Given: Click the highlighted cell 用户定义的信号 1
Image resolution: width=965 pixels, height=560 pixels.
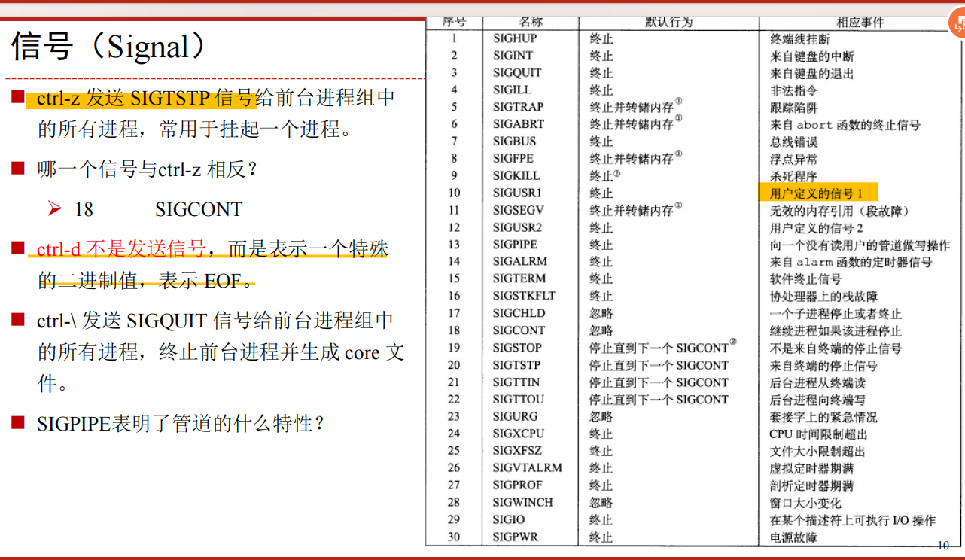Looking at the screenshot, I should (818, 193).
